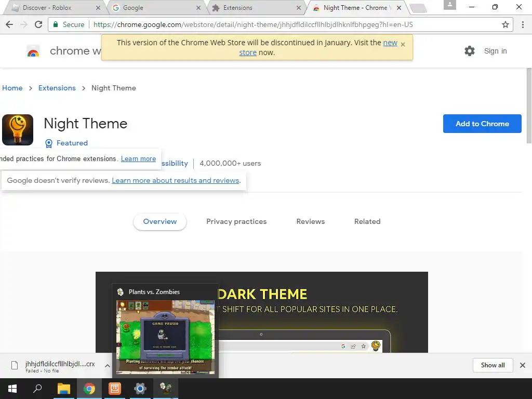
Task: Go to Extensions breadcrumb link
Action: tap(57, 88)
